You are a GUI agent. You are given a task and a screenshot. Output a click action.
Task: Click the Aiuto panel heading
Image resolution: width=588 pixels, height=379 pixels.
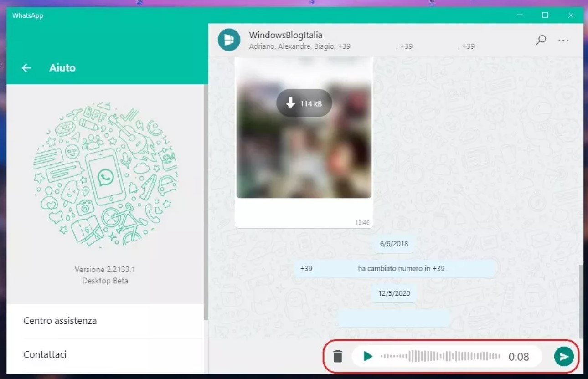click(x=62, y=68)
